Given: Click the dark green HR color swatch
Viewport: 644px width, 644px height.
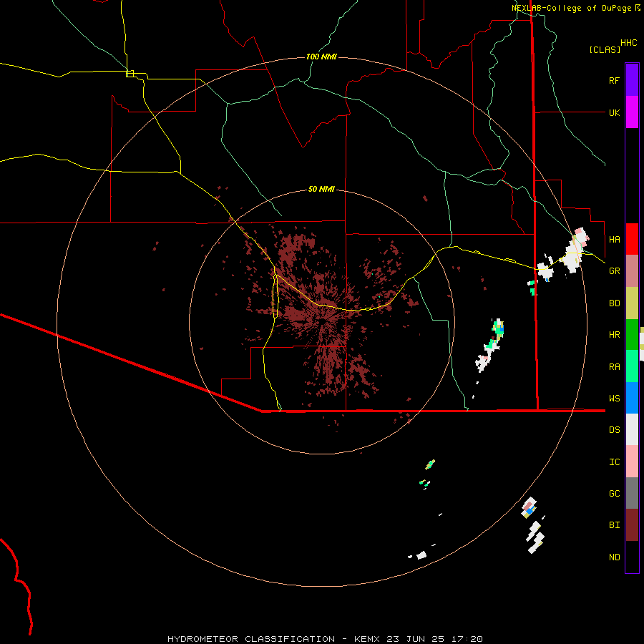Looking at the screenshot, I should (x=632, y=335).
